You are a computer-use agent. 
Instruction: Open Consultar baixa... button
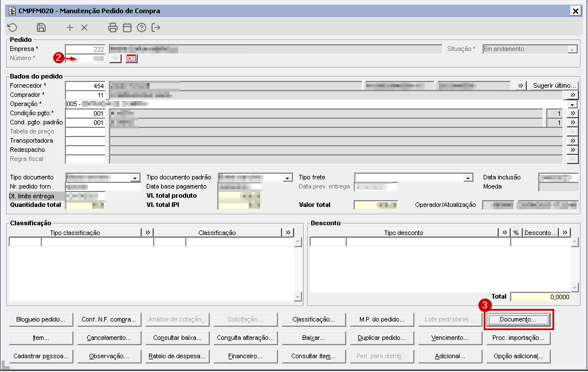[x=177, y=338]
